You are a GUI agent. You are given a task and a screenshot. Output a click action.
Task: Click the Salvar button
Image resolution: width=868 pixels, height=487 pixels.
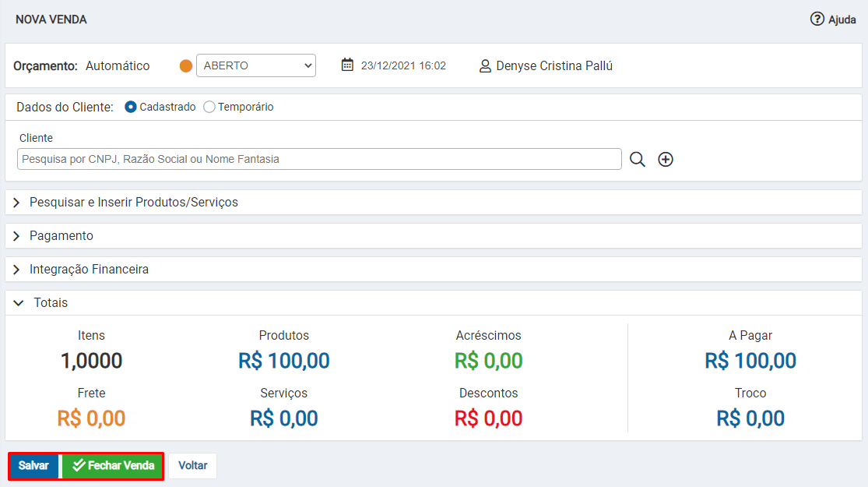(33, 466)
